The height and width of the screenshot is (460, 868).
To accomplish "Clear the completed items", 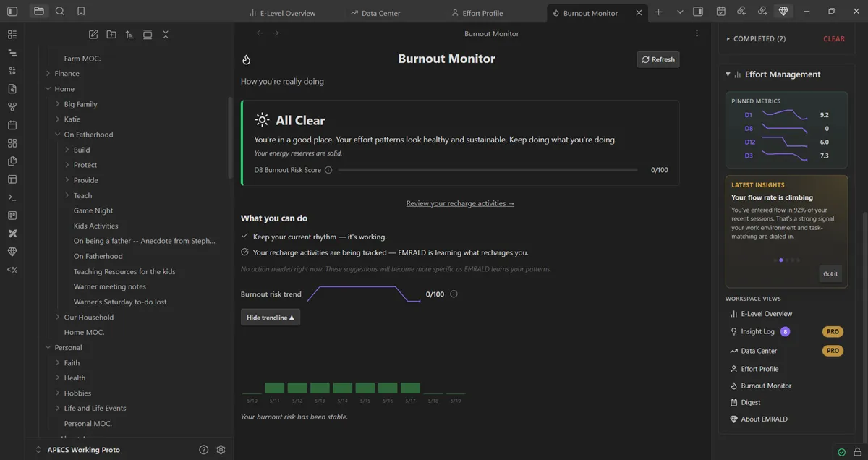I will [834, 39].
